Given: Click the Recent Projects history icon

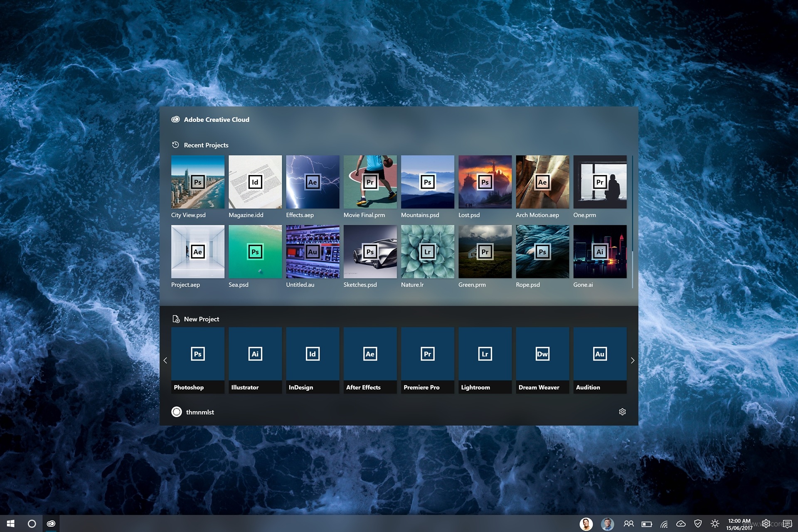Looking at the screenshot, I should [175, 145].
